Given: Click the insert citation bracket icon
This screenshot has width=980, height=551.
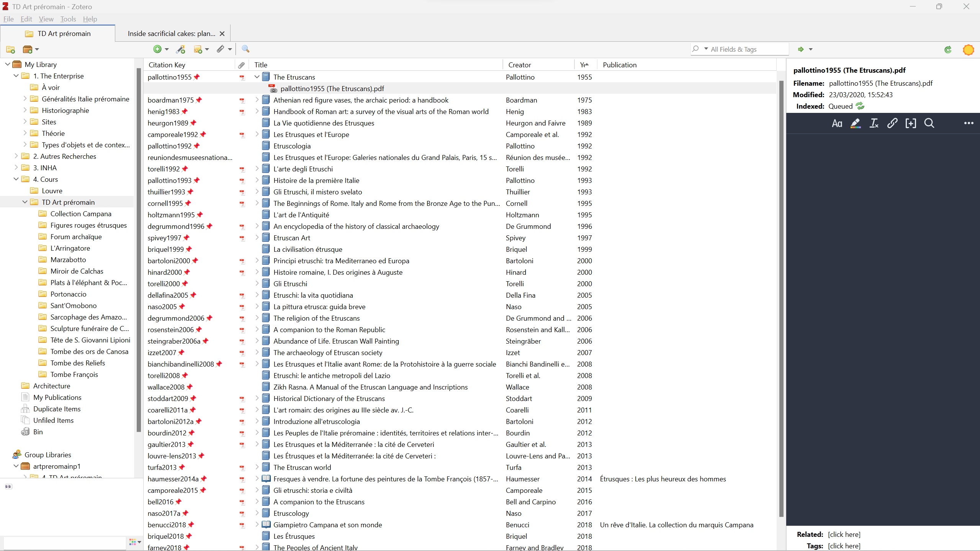Looking at the screenshot, I should pyautogui.click(x=911, y=123).
